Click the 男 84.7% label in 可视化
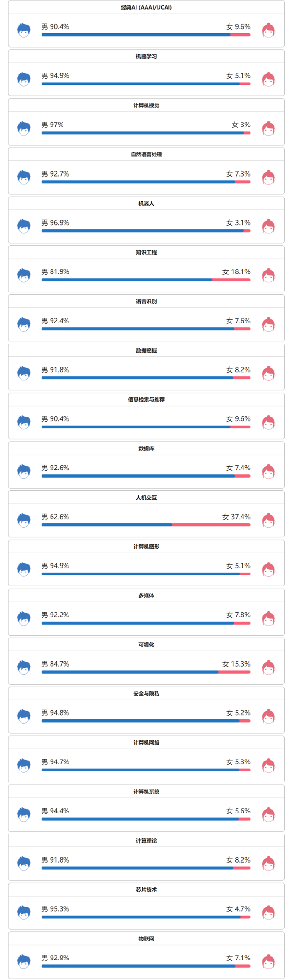This screenshot has height=980, width=294. click(55, 664)
